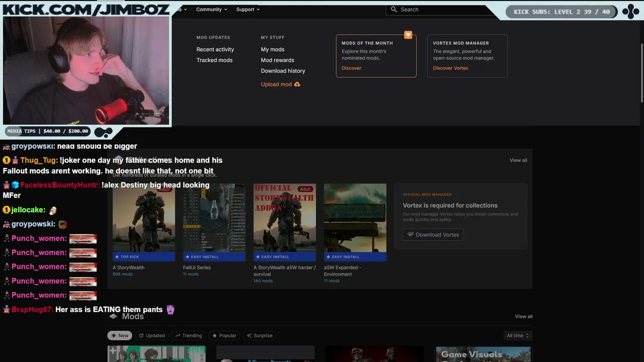
Task: Click View all for the Mods section
Action: click(x=524, y=317)
